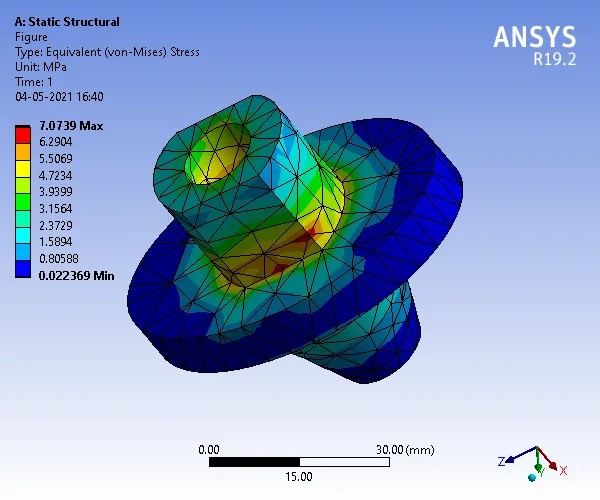Image resolution: width=600 pixels, height=500 pixels.
Task: Click the 2.3729 legend value
Action: (x=55, y=225)
